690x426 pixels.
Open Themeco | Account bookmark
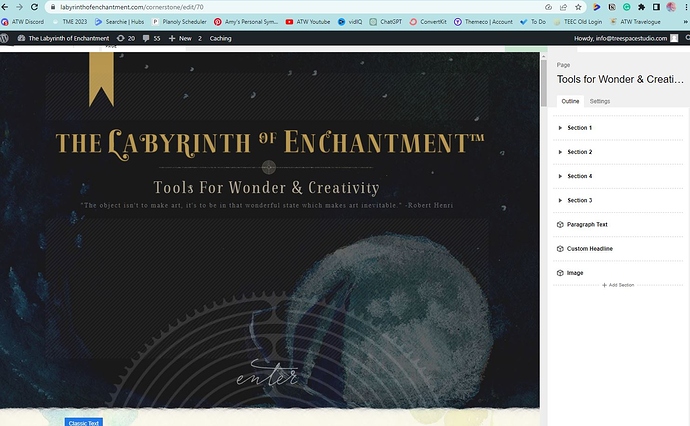click(483, 22)
